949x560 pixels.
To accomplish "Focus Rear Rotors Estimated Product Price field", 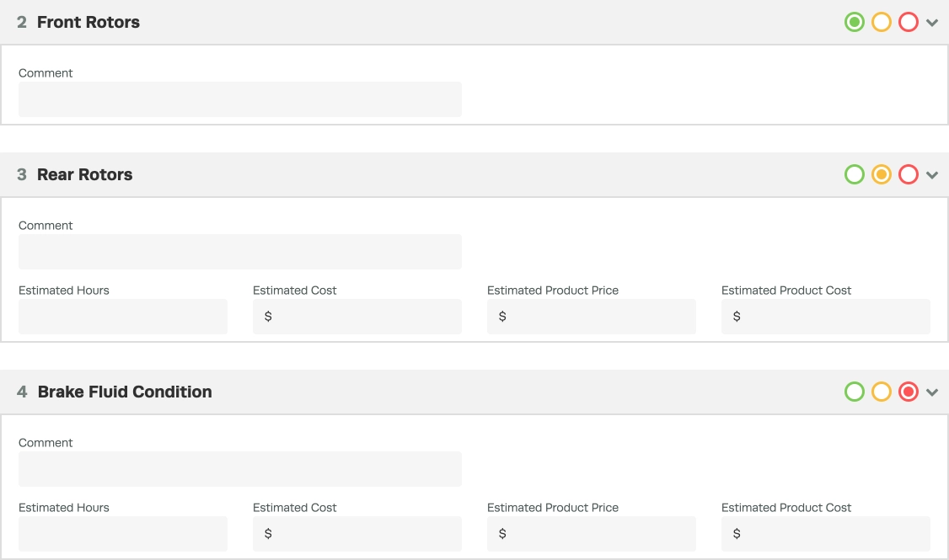I will point(592,317).
